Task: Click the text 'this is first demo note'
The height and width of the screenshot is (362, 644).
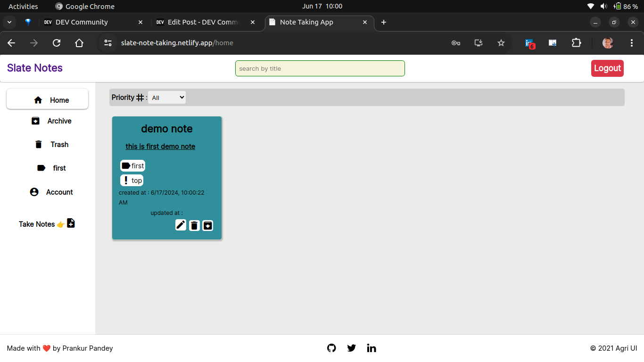Action: (x=160, y=147)
